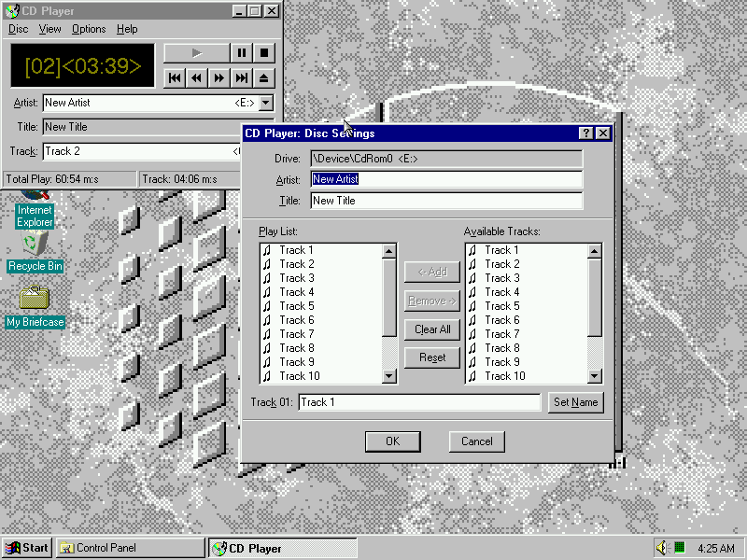Open the Disc menu
747x560 pixels.
click(19, 29)
